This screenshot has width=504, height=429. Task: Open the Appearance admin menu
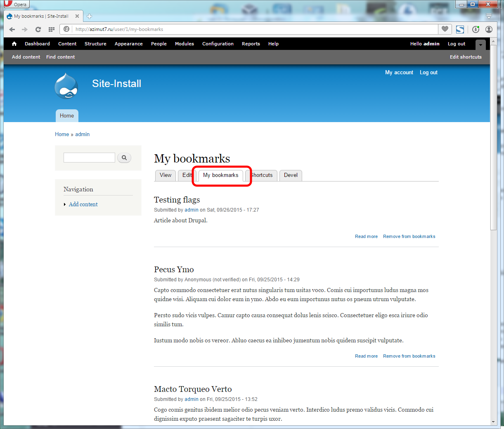pos(129,44)
